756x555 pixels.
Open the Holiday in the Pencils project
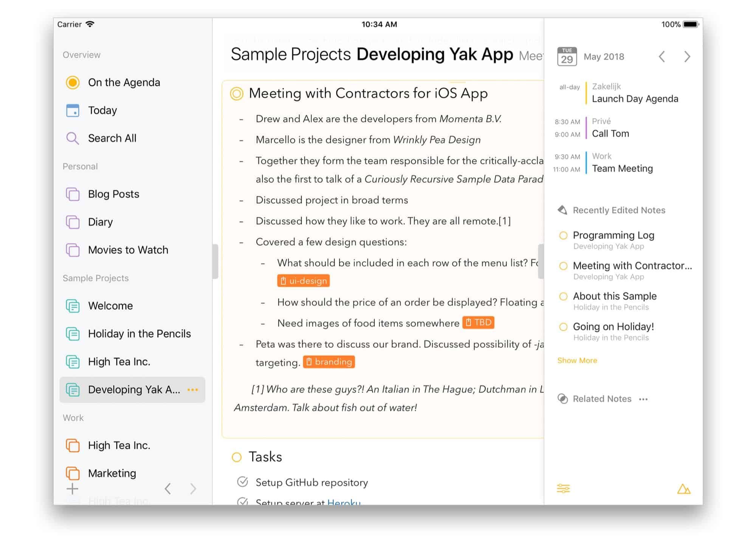point(139,334)
